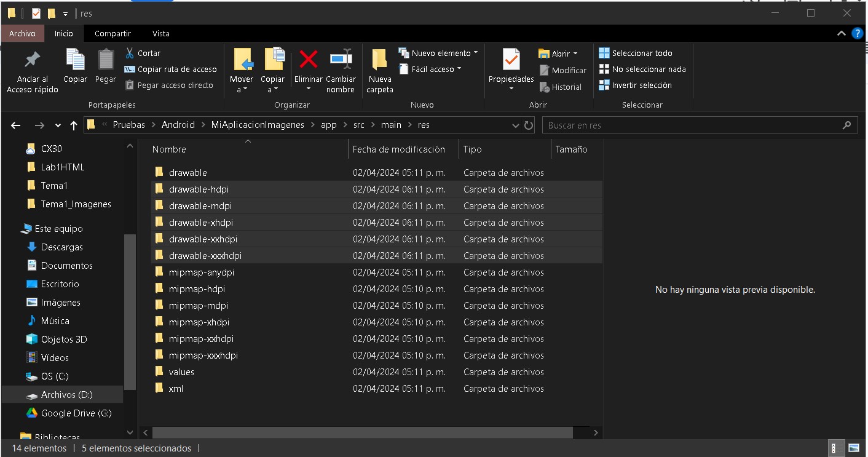Switch to details view in status bar
Viewport: 868px width, 457px height.
click(837, 448)
